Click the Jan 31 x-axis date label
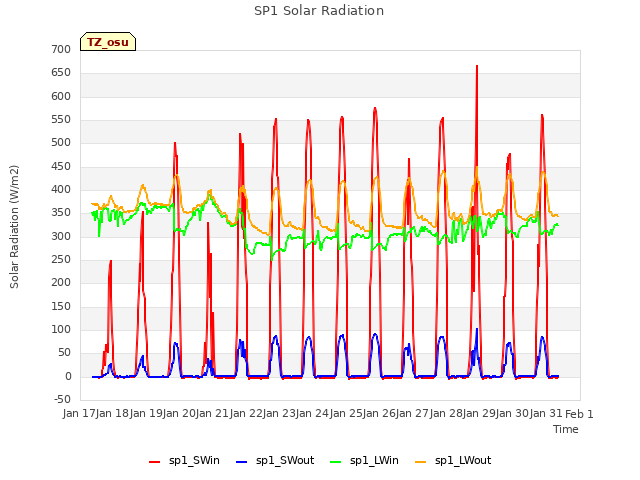640x480 pixels. 546,414
